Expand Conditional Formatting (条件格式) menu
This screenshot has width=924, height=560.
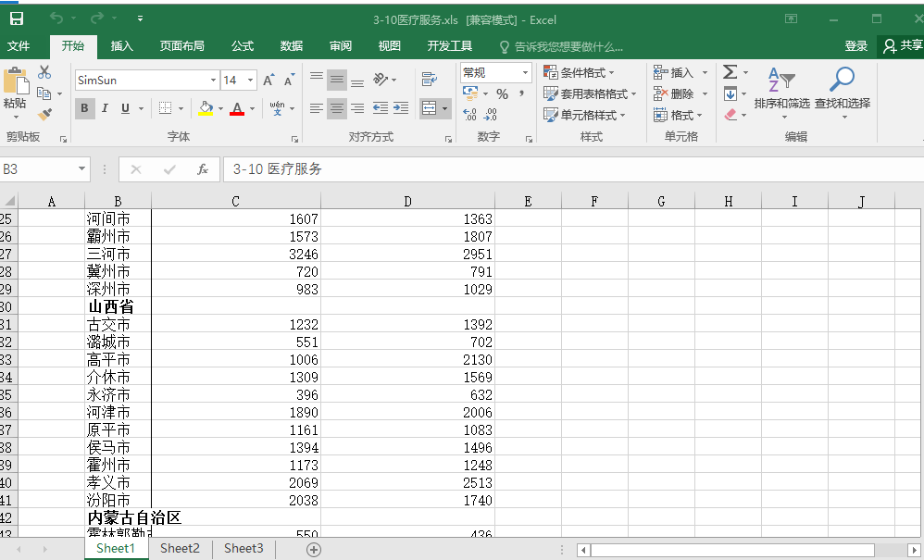(x=579, y=72)
